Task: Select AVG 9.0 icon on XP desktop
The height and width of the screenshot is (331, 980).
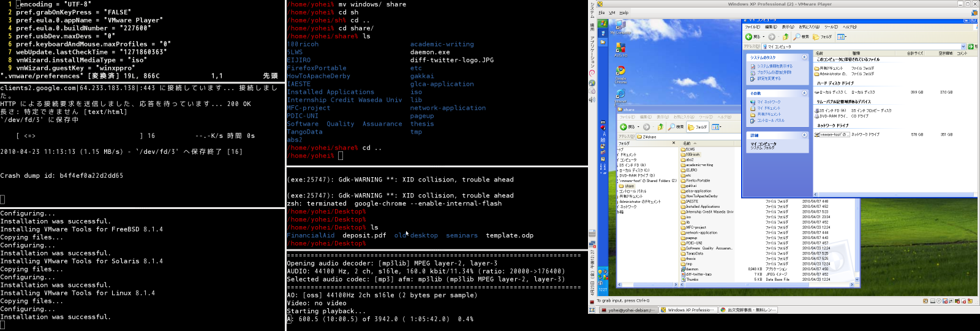Action: click(x=620, y=50)
